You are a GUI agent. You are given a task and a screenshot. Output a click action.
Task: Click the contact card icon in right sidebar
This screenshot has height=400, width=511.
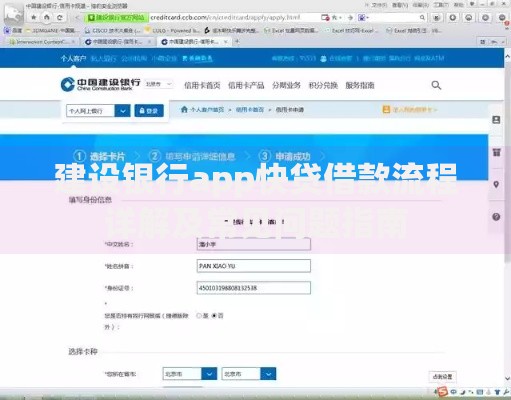tap(496, 120)
